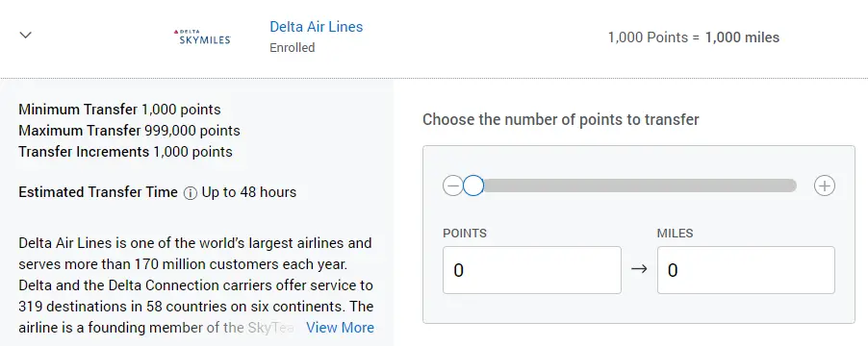Decrease points with the minus icon
Screen dimensions: 868x346
(452, 186)
